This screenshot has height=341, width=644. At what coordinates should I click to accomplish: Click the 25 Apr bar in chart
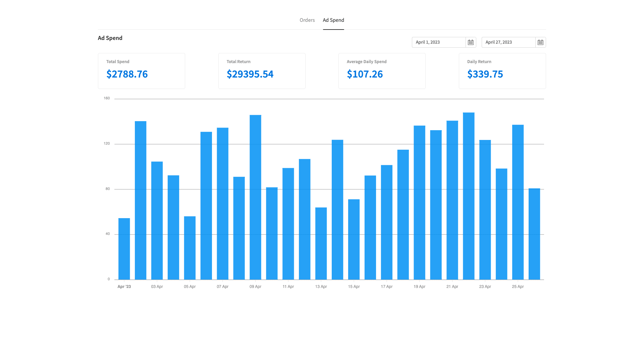tap(518, 202)
